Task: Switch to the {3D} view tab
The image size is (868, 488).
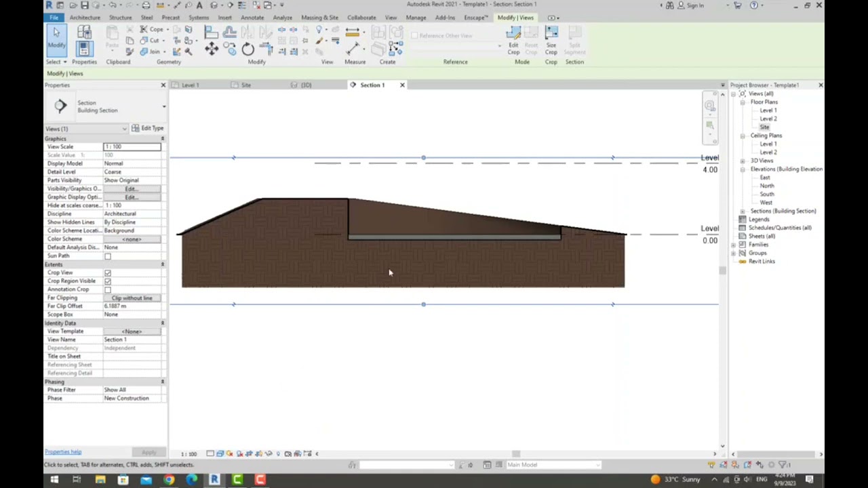Action: click(306, 85)
